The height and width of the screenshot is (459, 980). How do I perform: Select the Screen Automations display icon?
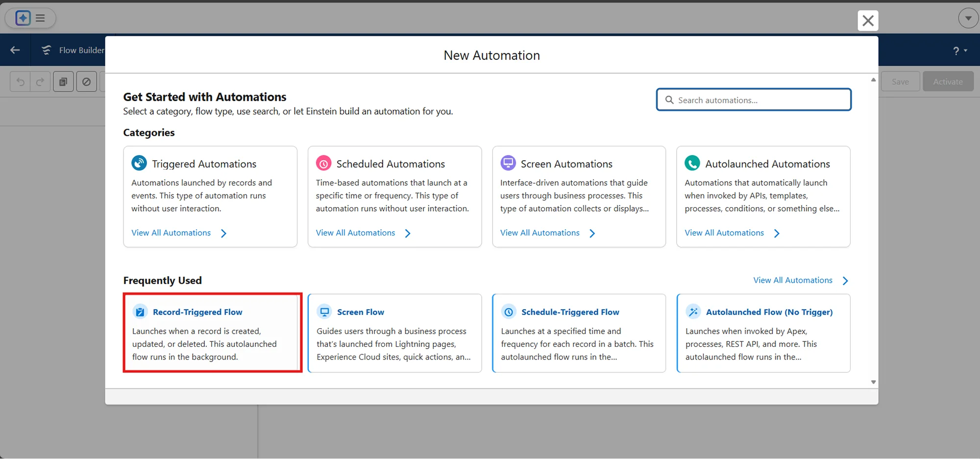tap(508, 163)
